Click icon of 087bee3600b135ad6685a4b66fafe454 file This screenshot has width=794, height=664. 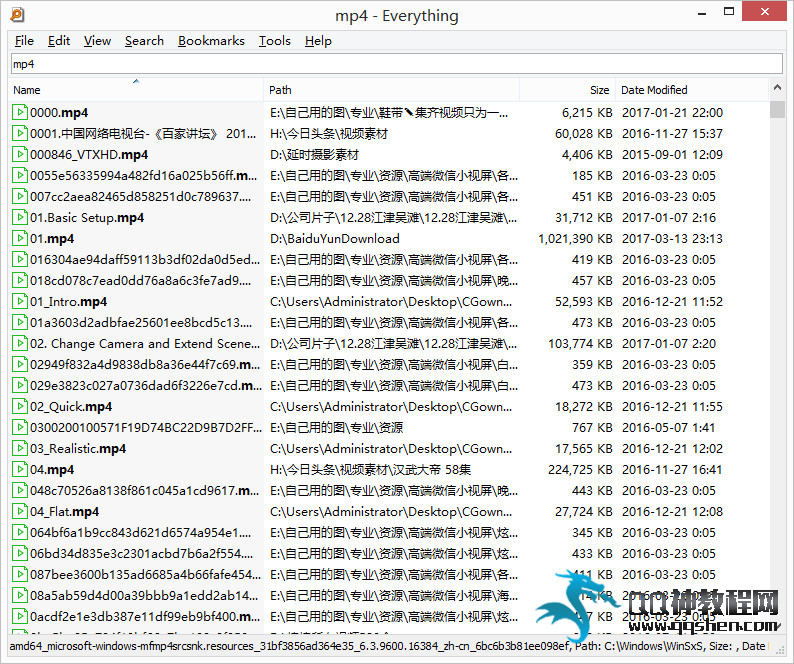(19, 574)
